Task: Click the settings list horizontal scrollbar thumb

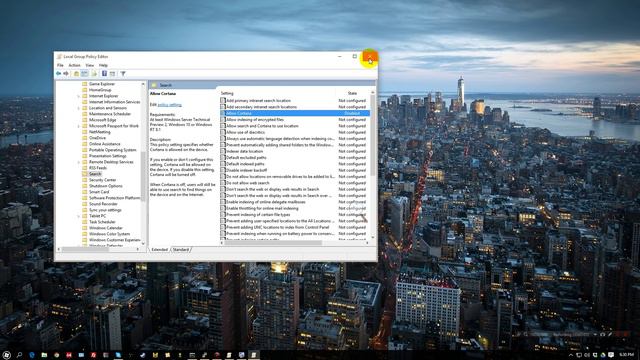Action: tap(273, 243)
